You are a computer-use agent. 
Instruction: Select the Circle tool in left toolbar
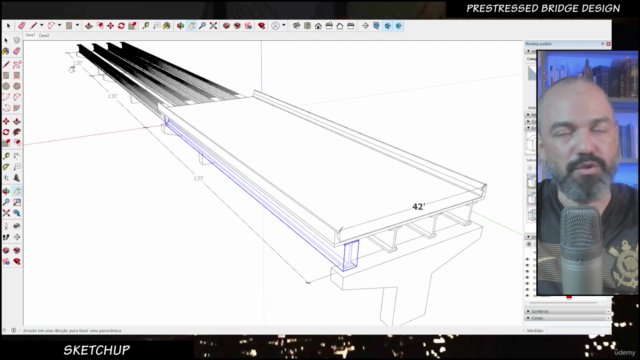[x=6, y=86]
